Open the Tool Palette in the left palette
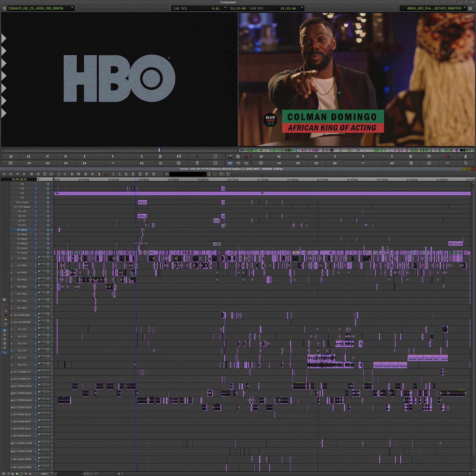 [x=4, y=299]
